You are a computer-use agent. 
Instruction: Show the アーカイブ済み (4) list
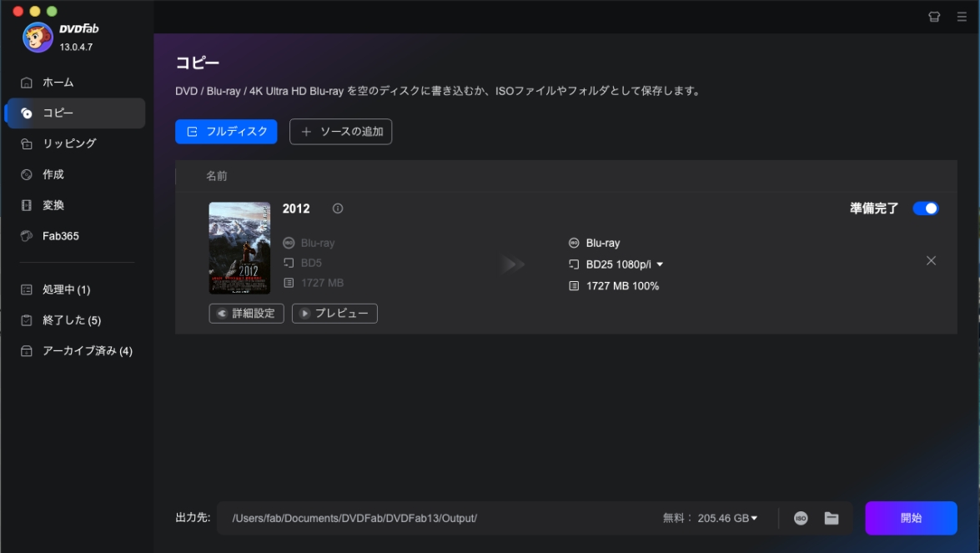click(x=76, y=350)
